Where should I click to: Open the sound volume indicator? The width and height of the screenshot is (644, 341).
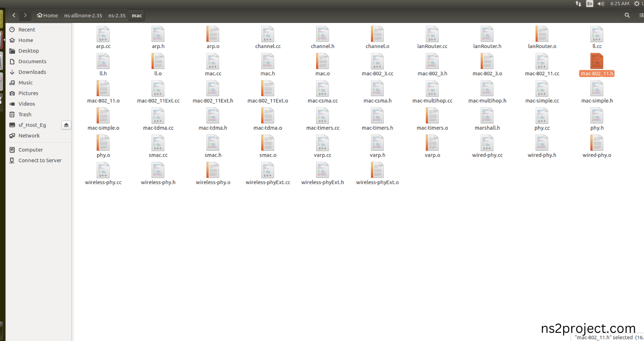(601, 3)
